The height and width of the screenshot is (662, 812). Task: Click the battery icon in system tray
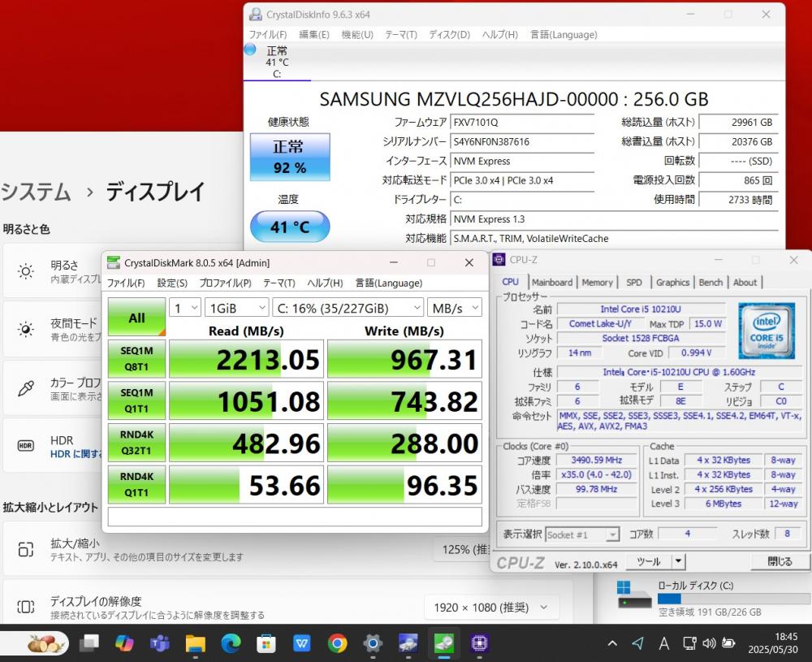tap(728, 643)
